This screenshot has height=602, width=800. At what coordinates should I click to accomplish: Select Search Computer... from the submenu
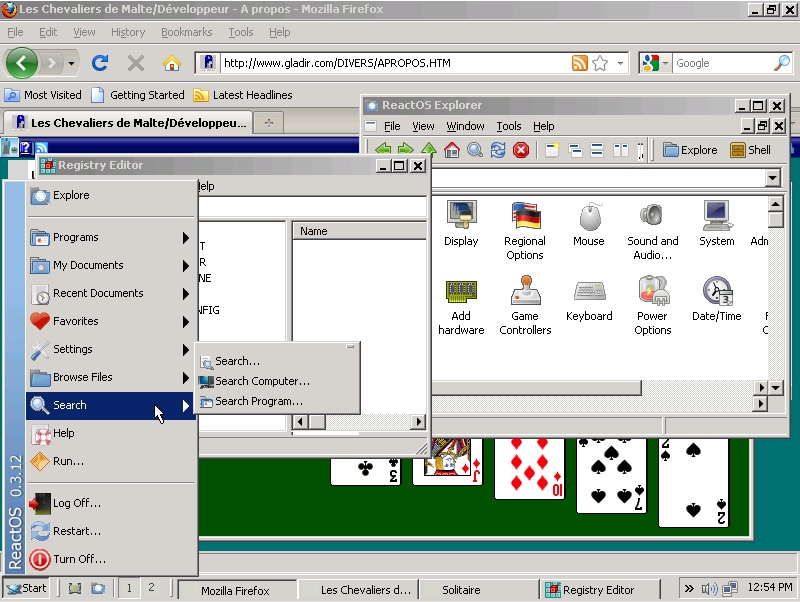[262, 381]
